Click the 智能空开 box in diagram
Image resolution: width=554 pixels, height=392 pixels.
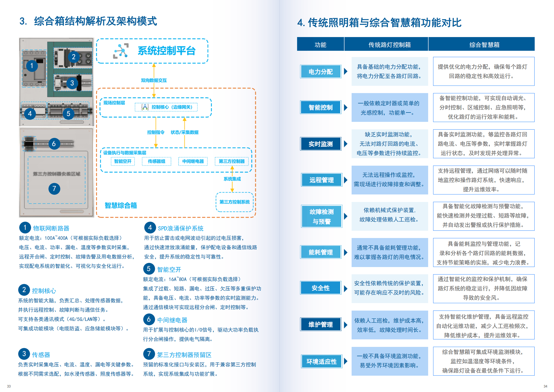pyautogui.click(x=123, y=161)
